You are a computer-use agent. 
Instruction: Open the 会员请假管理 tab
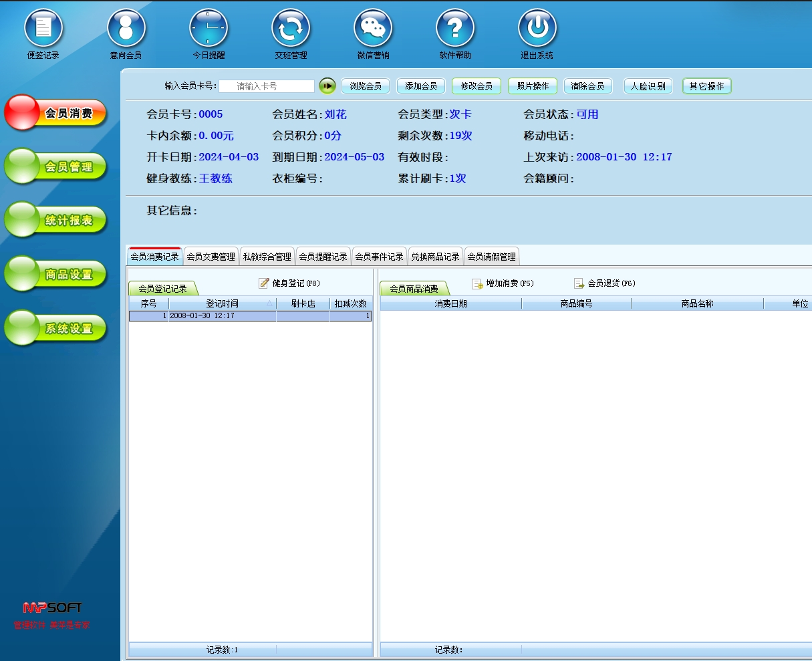click(491, 257)
